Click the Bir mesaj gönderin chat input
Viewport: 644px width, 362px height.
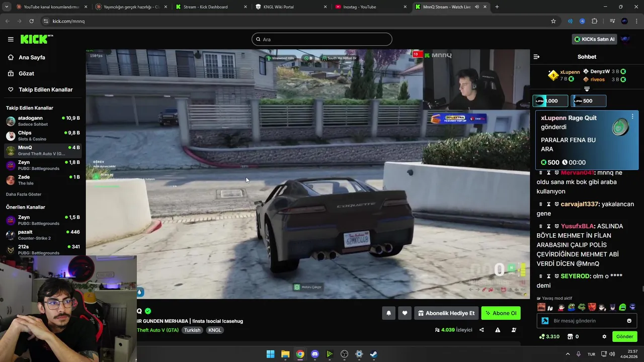(587, 321)
